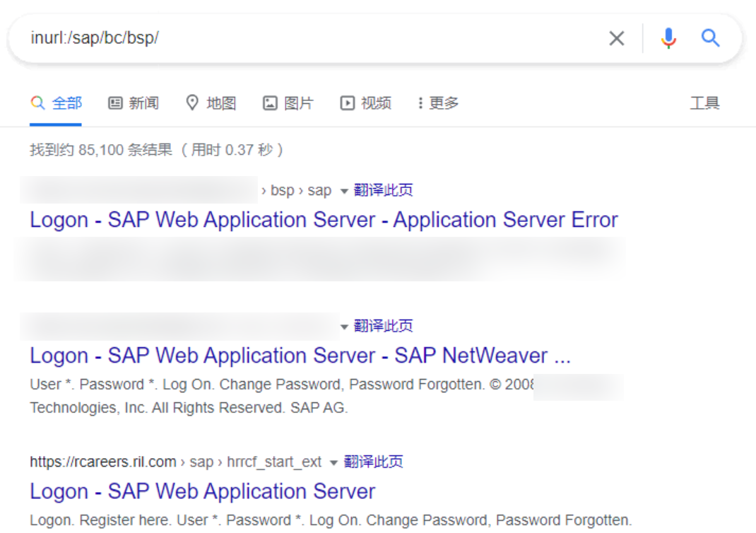Click the snippet starting 'User *. Password *. Log On.'
756x533 pixels.
[x=282, y=385]
